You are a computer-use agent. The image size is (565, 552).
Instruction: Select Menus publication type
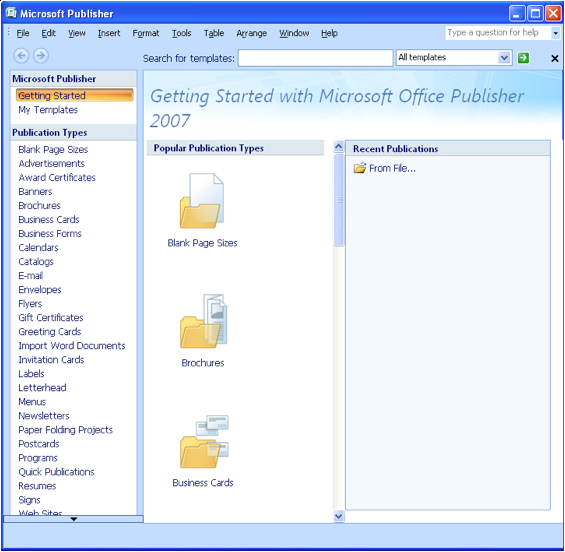(x=32, y=402)
